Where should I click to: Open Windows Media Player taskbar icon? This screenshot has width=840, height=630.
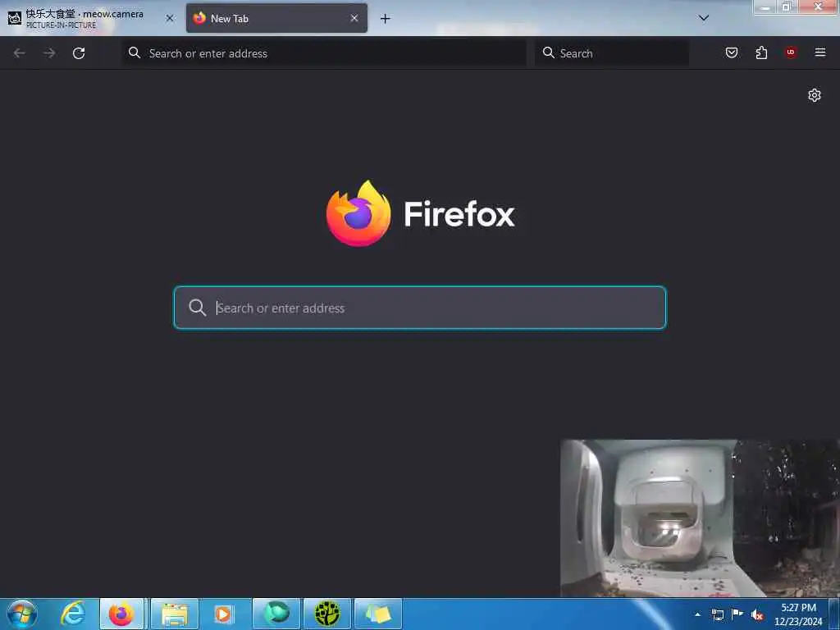225,614
